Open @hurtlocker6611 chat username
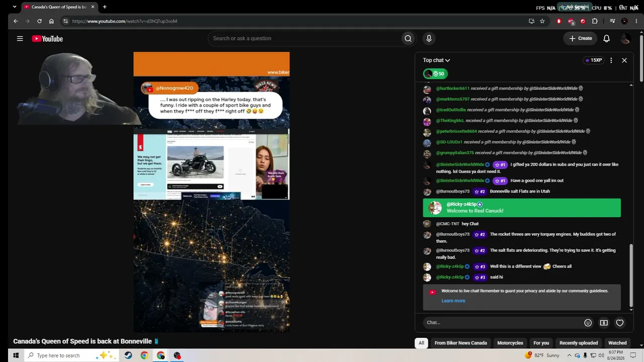Viewport: 644px width, 362px height. point(453,88)
